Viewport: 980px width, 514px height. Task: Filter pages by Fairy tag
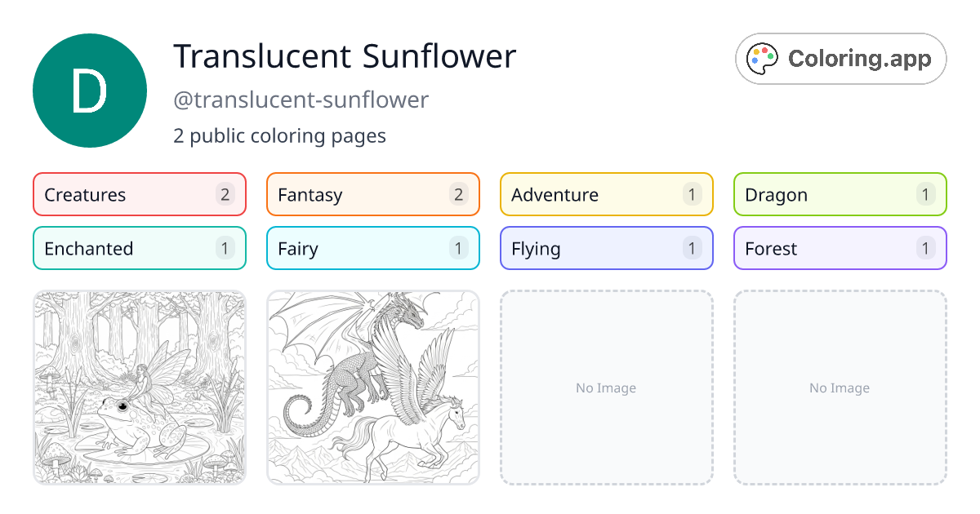373,248
